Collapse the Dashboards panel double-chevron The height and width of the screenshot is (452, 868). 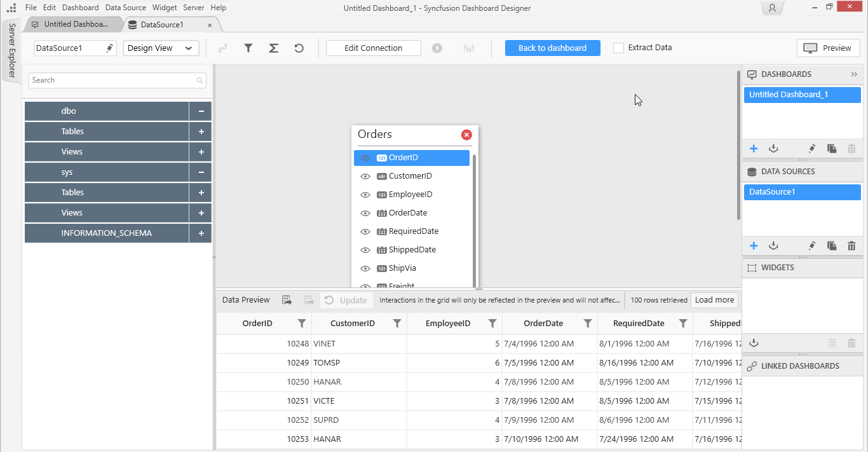click(x=854, y=74)
